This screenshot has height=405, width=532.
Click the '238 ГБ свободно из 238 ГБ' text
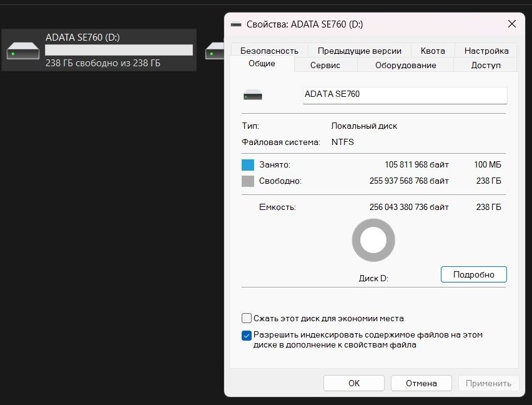click(x=103, y=63)
